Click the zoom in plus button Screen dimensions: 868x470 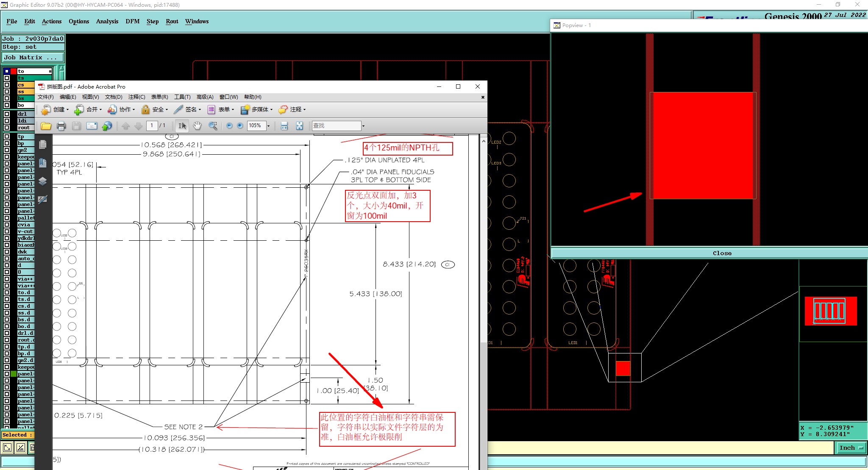tap(240, 125)
